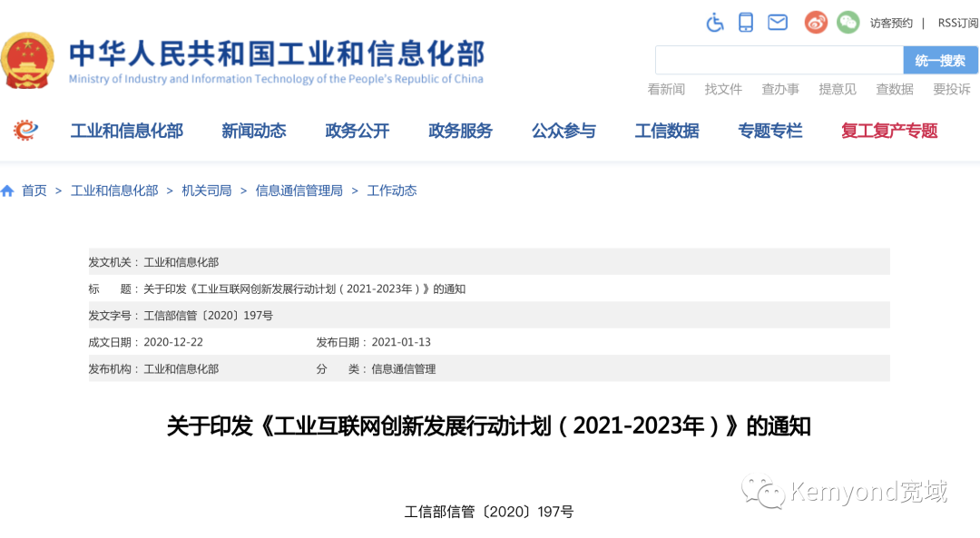Image resolution: width=980 pixels, height=538 pixels.
Task: Click the email envelope icon
Action: (778, 22)
